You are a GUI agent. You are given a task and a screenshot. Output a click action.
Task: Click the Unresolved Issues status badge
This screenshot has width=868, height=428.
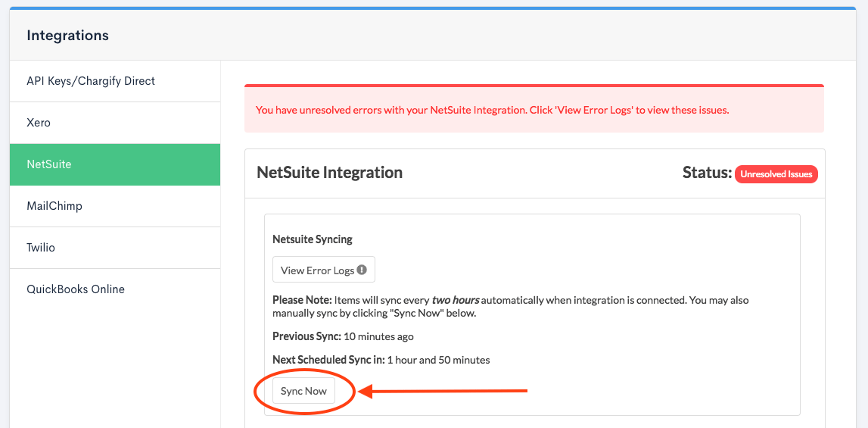tap(776, 174)
